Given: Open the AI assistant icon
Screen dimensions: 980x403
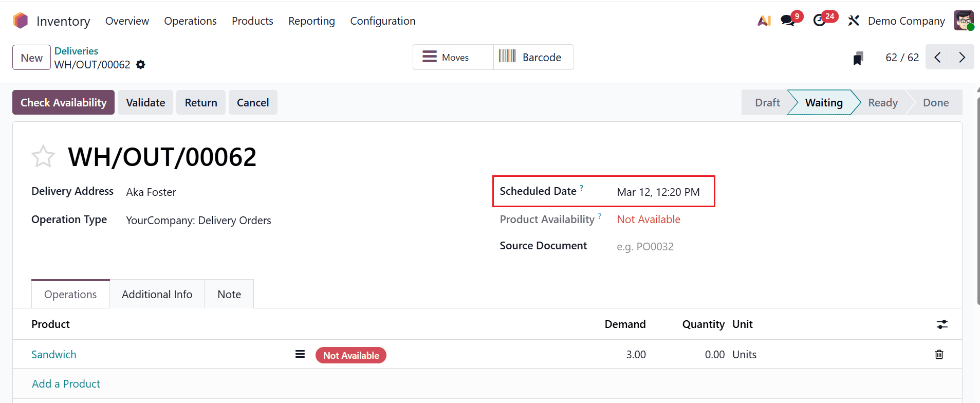Looking at the screenshot, I should click(x=764, y=21).
